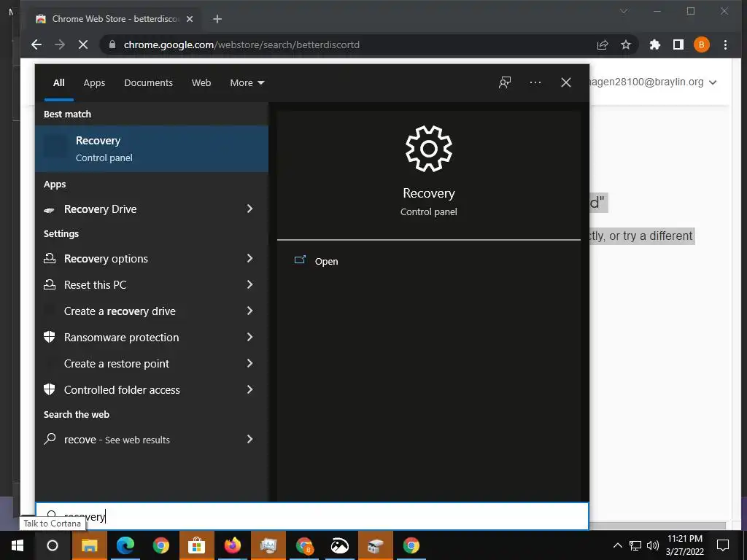Expand the recove web results chevron

(x=249, y=439)
